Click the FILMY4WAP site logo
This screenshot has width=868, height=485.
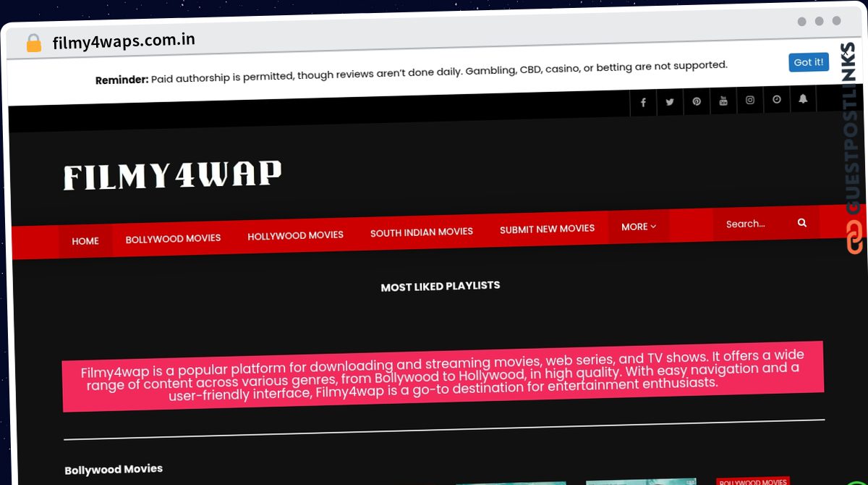click(x=172, y=177)
